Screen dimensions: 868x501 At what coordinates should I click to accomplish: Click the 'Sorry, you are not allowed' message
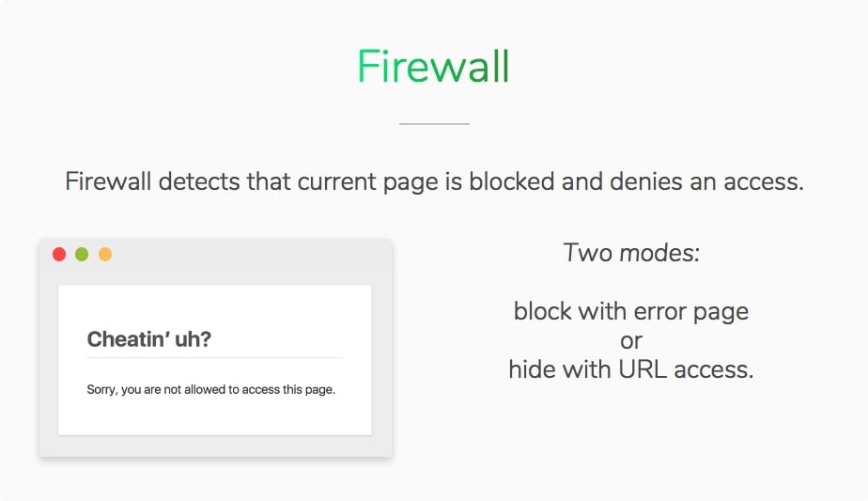click(x=211, y=389)
